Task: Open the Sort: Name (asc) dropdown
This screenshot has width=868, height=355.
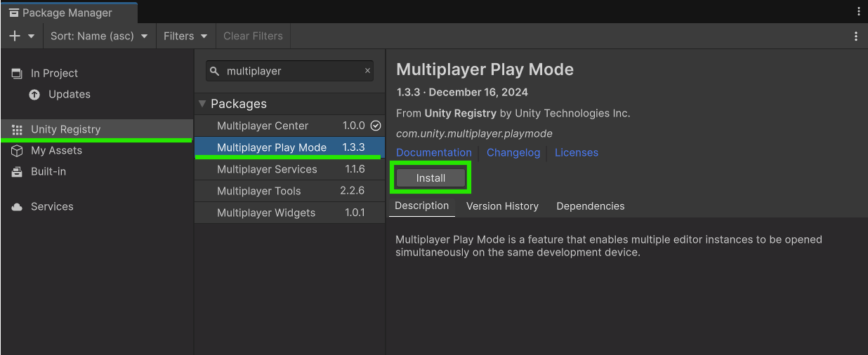Action: tap(99, 36)
